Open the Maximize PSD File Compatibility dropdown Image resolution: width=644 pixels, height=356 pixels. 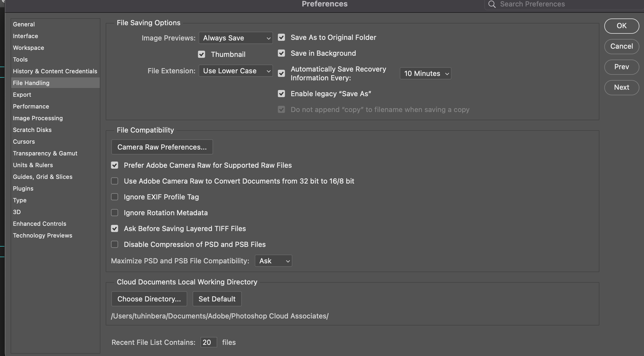[273, 260]
